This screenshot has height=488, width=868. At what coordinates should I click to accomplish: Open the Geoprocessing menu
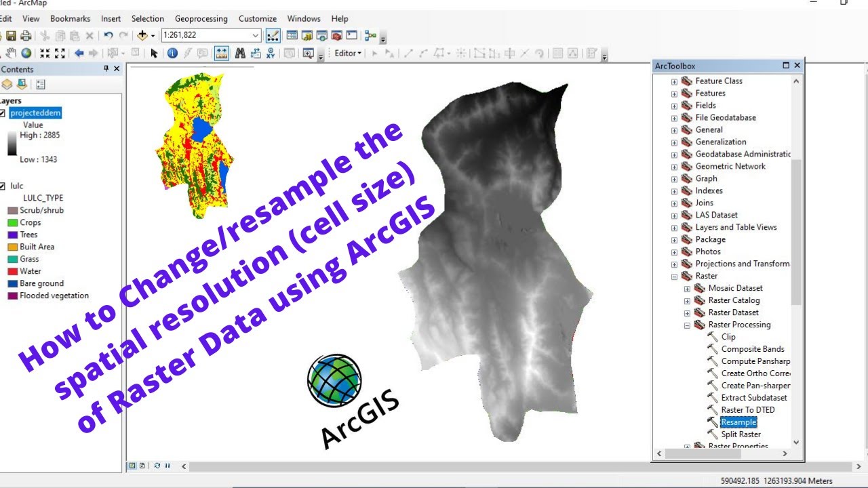[201, 18]
